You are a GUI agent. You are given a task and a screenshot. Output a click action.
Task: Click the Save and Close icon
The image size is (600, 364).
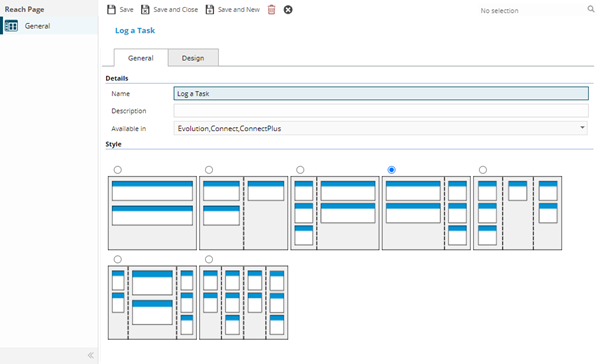tap(145, 10)
